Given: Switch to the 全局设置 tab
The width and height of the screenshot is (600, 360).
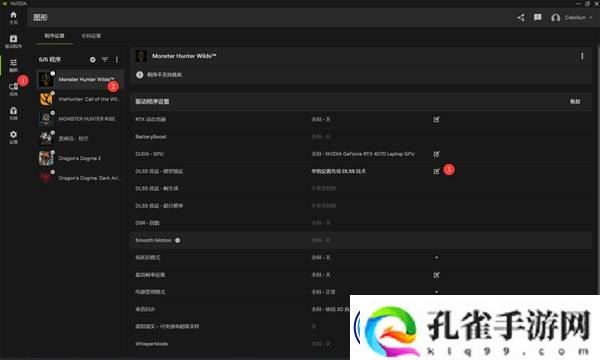Looking at the screenshot, I should click(91, 36).
